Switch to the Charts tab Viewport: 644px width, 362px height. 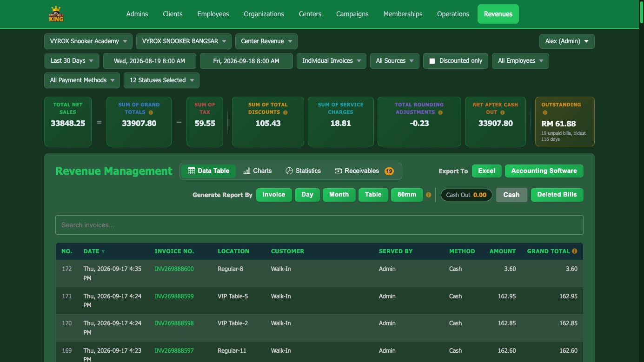click(x=257, y=171)
